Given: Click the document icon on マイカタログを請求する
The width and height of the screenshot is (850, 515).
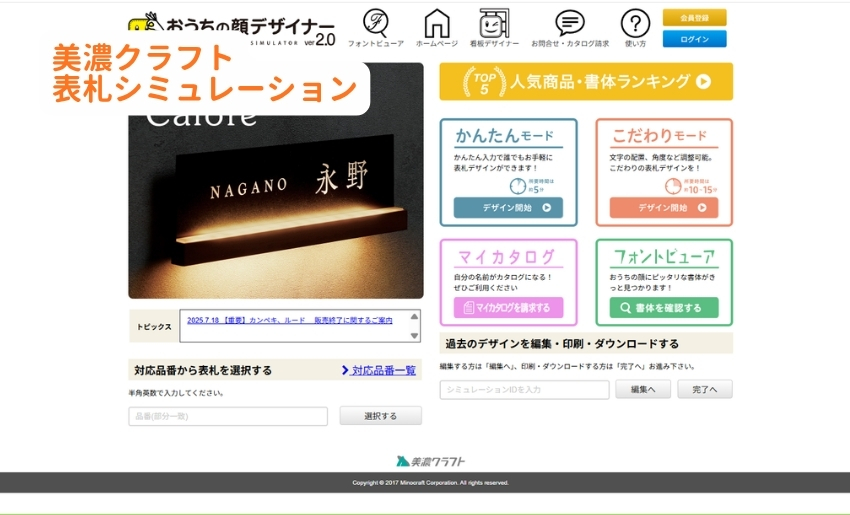Looking at the screenshot, I should [469, 308].
